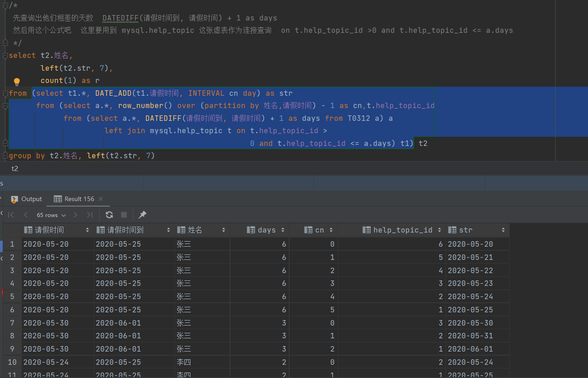Click the days value 3 in row 8

[x=260, y=336]
